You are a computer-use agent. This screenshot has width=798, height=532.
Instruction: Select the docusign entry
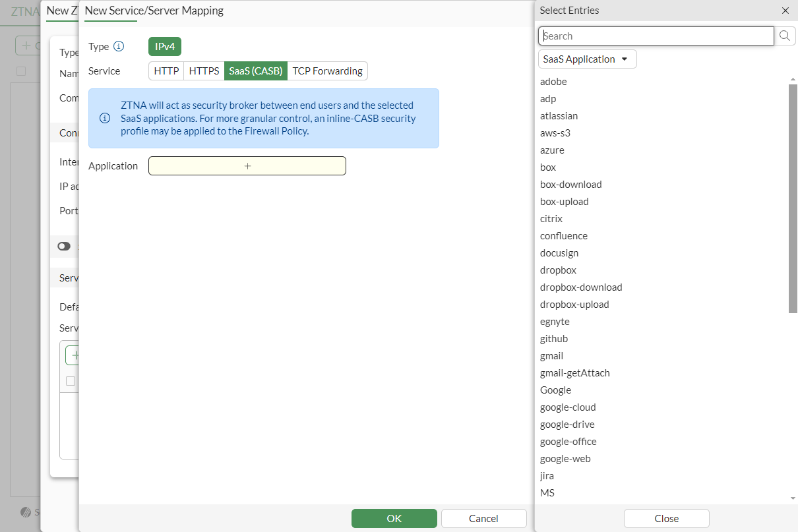[x=559, y=253]
